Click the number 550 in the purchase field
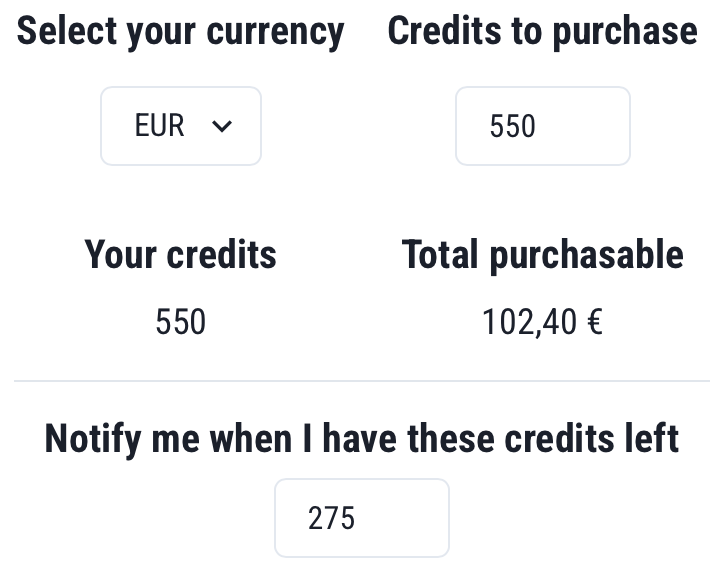This screenshot has height=578, width=718. pos(512,127)
